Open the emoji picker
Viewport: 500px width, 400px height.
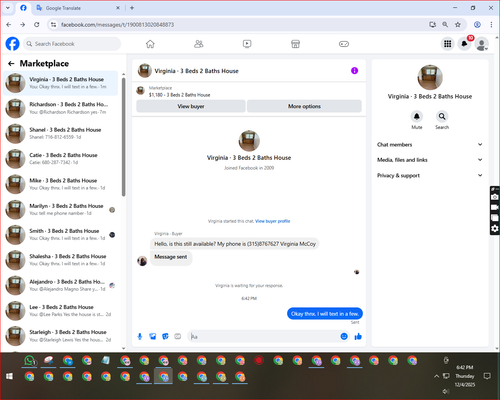[344, 336]
